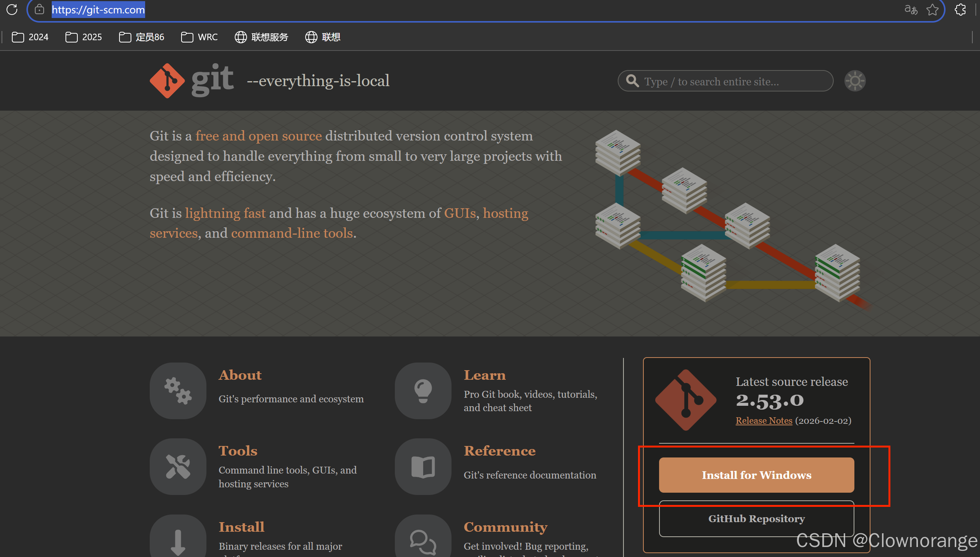Open the 联想服务 bookmark
The width and height of the screenshot is (980, 557).
click(262, 37)
